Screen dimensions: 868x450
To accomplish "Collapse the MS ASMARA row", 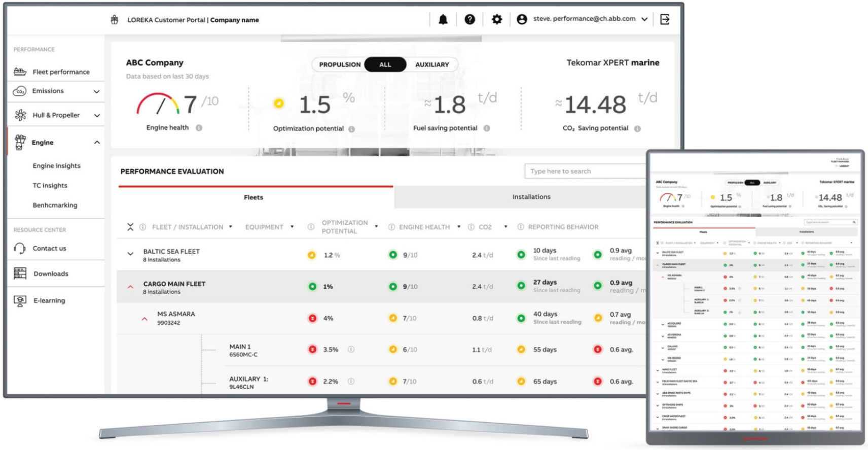I will pyautogui.click(x=144, y=319).
